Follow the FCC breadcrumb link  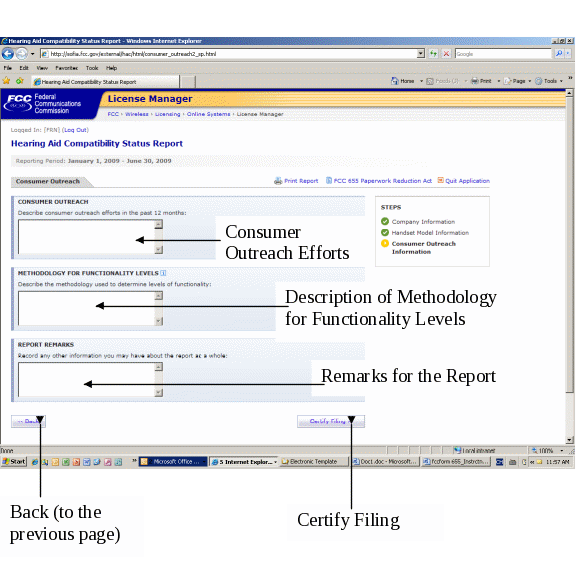[113, 114]
